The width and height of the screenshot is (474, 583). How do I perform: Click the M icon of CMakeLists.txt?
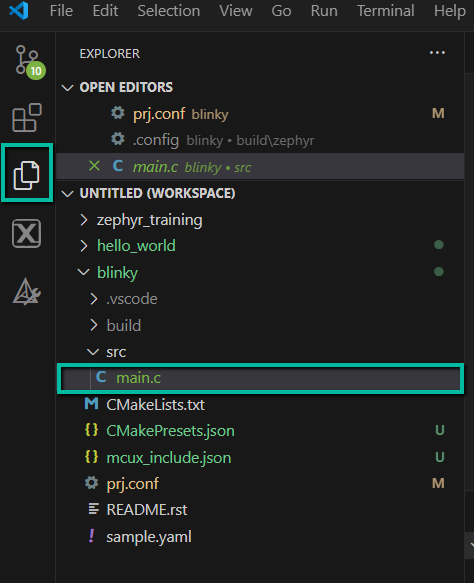click(x=91, y=404)
